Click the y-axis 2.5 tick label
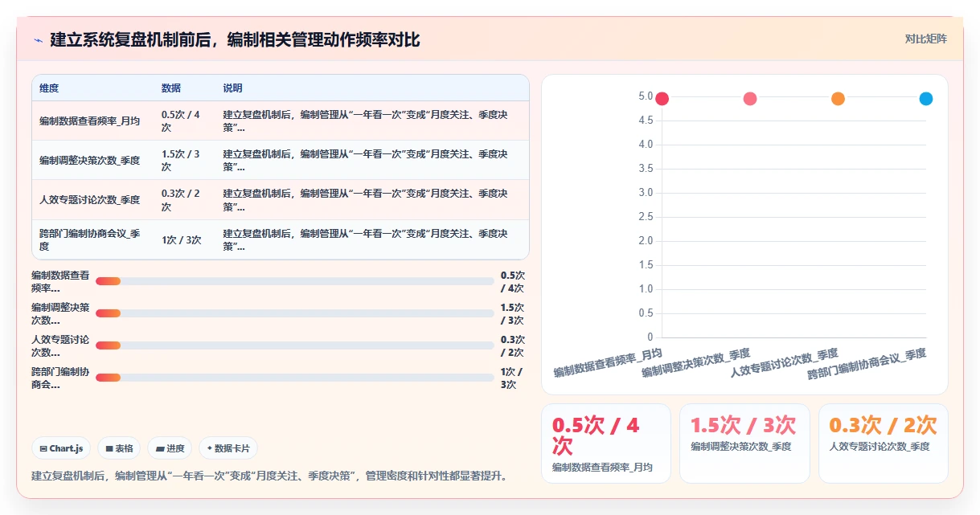Viewport: 980px width, 515px height. pyautogui.click(x=646, y=217)
